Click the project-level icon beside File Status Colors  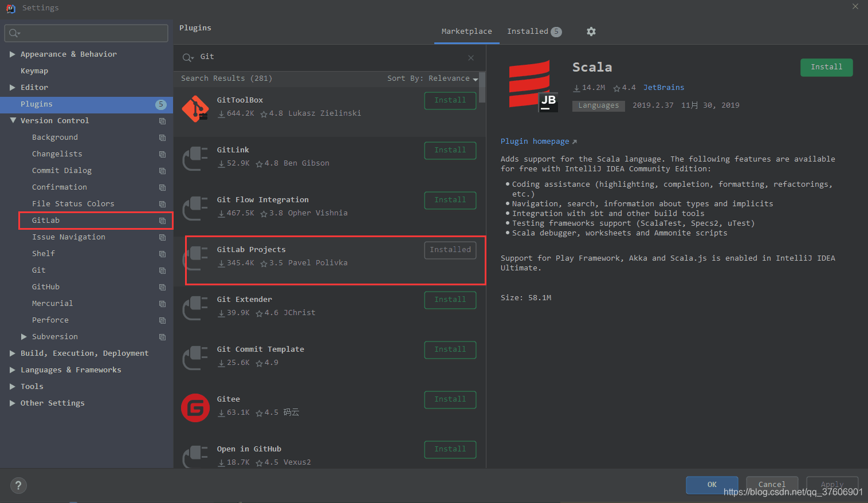pyautogui.click(x=163, y=204)
